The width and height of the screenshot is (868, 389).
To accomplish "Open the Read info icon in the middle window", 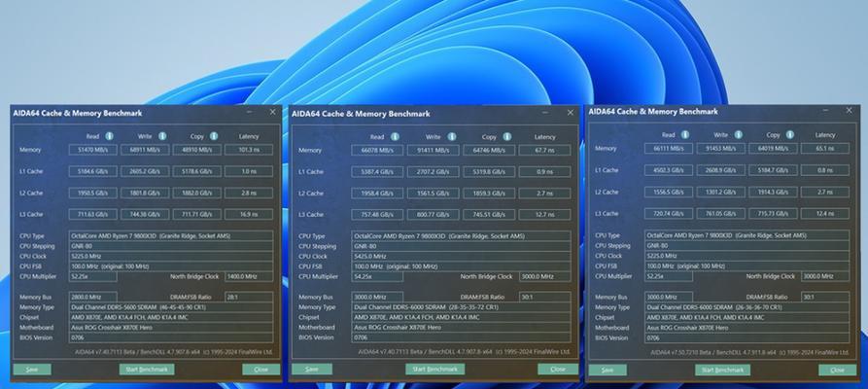I will click(395, 136).
